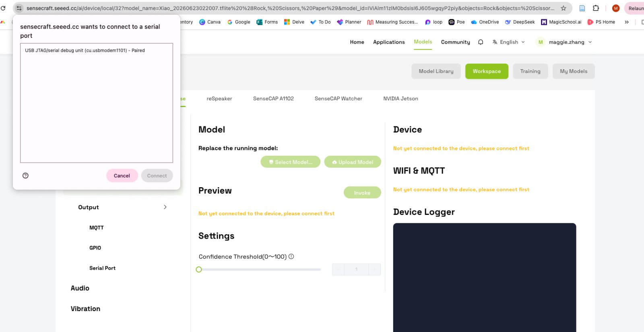Switch to the NVIDIA Jetson tab
Viewport: 644px width, 332px height.
point(400,99)
